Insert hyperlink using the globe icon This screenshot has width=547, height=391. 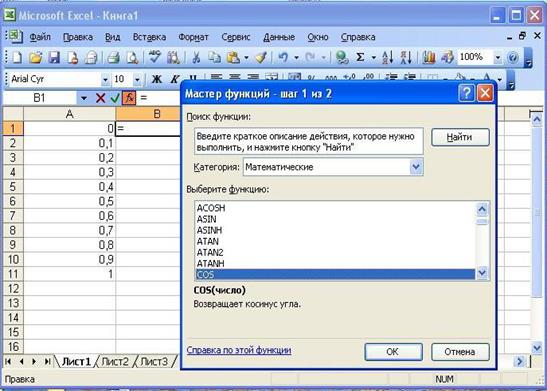tap(342, 58)
